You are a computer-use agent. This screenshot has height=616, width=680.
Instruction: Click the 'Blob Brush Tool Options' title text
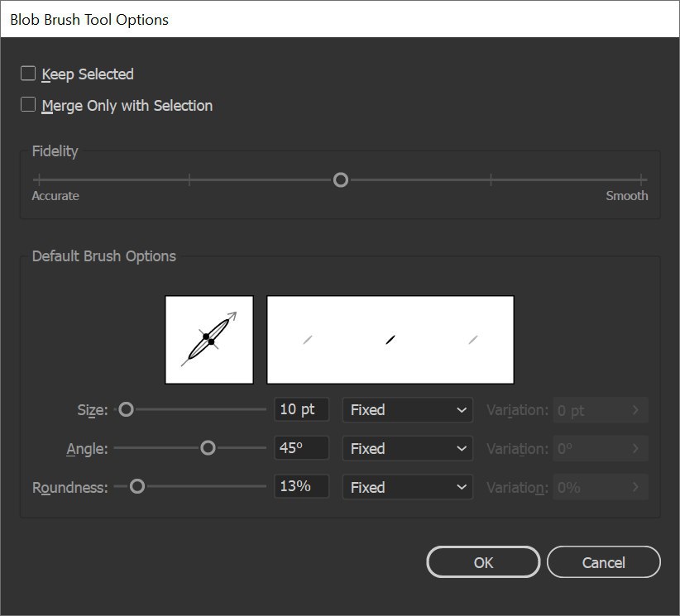pyautogui.click(x=89, y=20)
